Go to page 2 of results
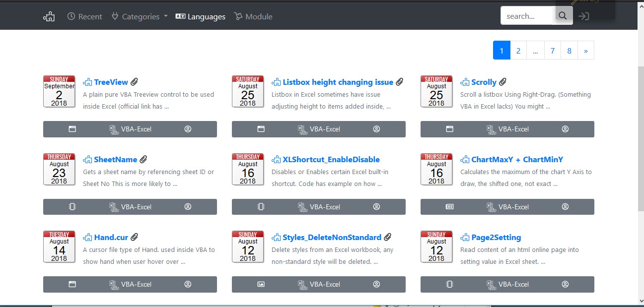 [518, 51]
